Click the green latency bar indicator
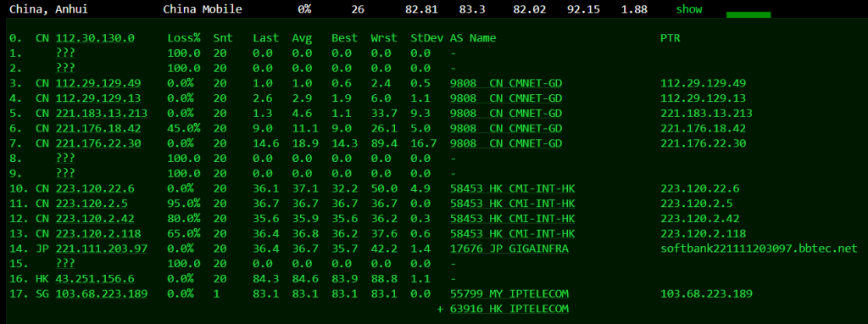The width and height of the screenshot is (868, 324). 748,14
